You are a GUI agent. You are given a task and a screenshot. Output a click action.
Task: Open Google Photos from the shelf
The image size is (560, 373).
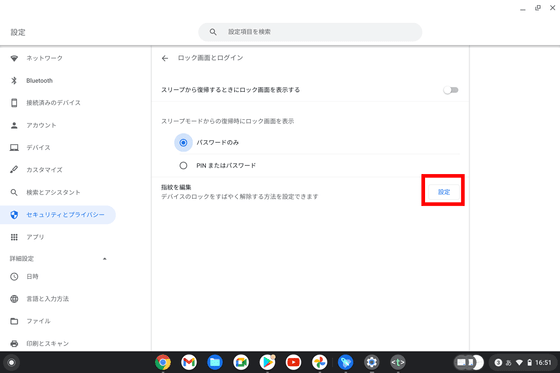tap(319, 363)
